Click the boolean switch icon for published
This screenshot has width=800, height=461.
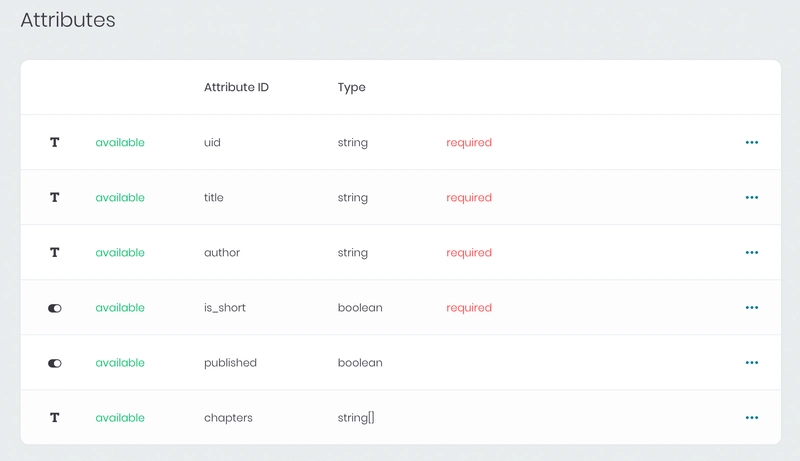pyautogui.click(x=55, y=363)
